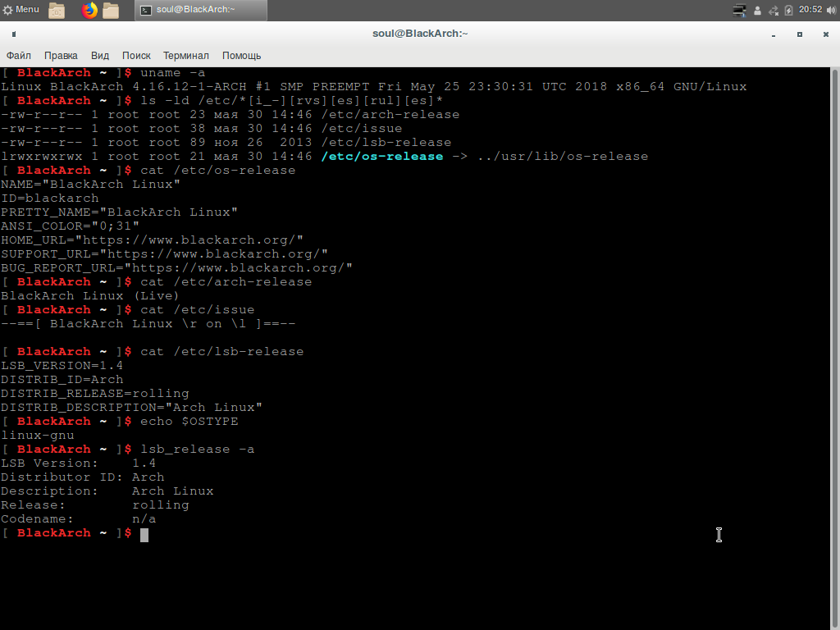
Task: Click the HOME_URL line
Action: point(152,240)
